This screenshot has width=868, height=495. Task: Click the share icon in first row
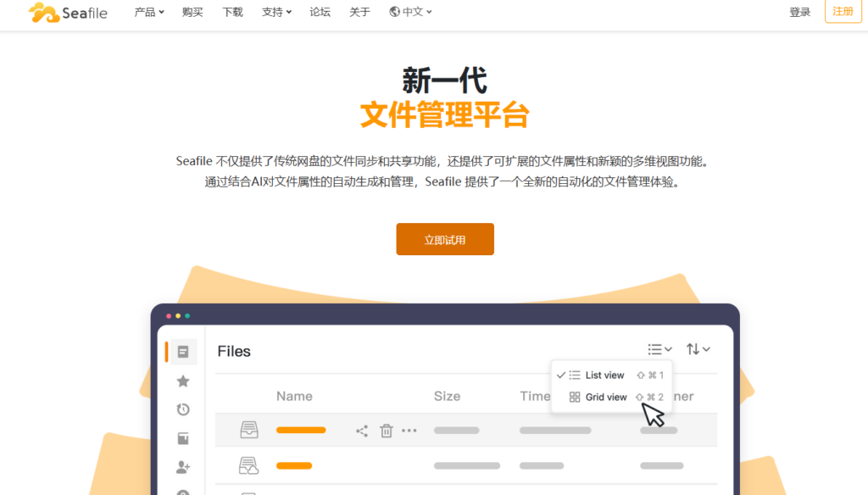pos(361,431)
